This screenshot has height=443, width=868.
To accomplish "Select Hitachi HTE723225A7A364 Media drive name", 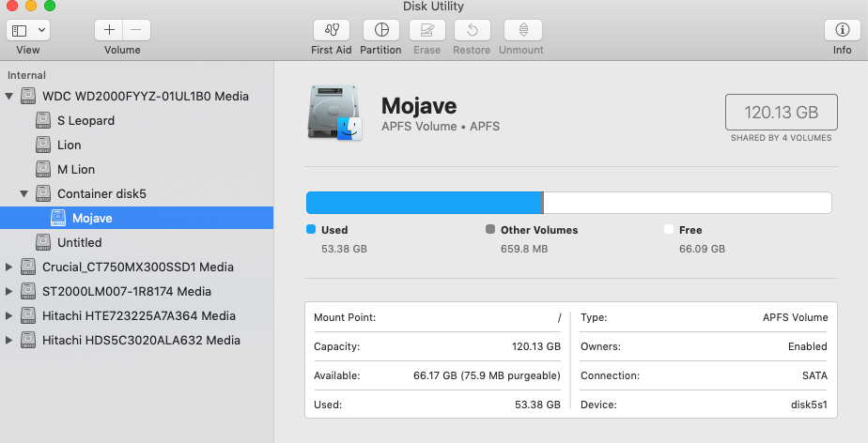I will (139, 315).
